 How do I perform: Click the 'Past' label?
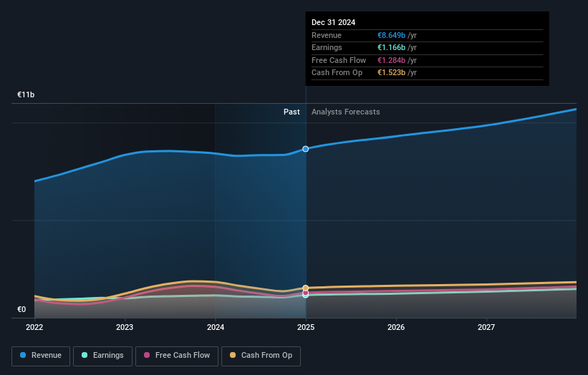coord(291,112)
